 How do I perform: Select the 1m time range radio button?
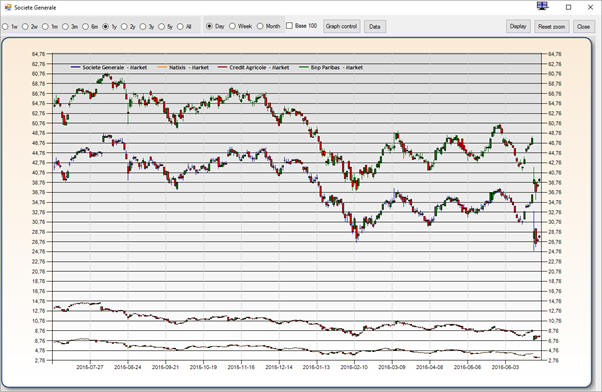45,27
